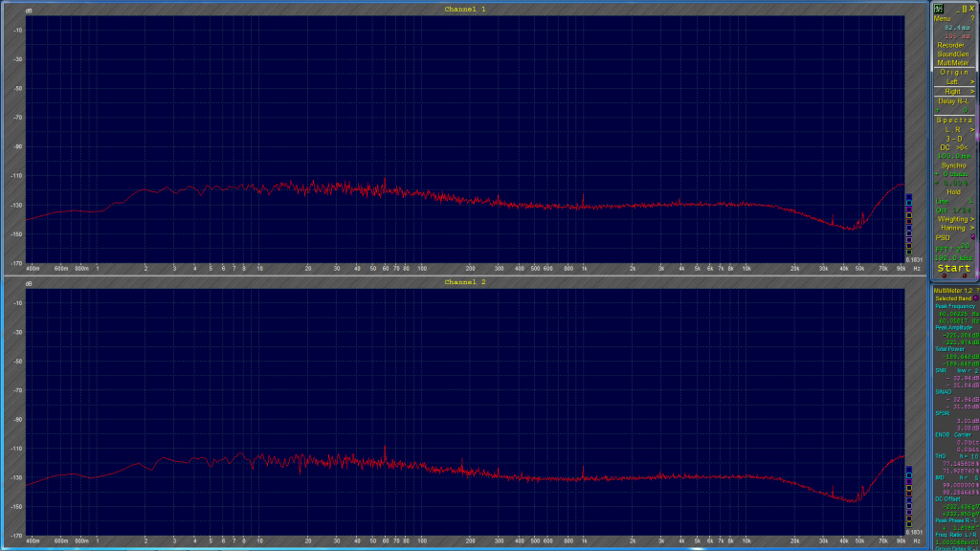The width and height of the screenshot is (980, 551).
Task: Click the question mark on the MultiMeter 1,2 panel
Action: point(976,288)
